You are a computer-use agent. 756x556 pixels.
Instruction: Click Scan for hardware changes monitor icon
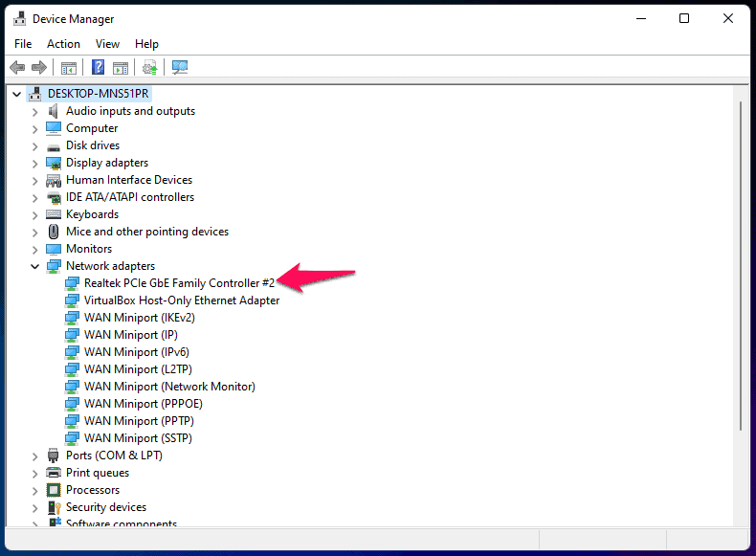179,68
